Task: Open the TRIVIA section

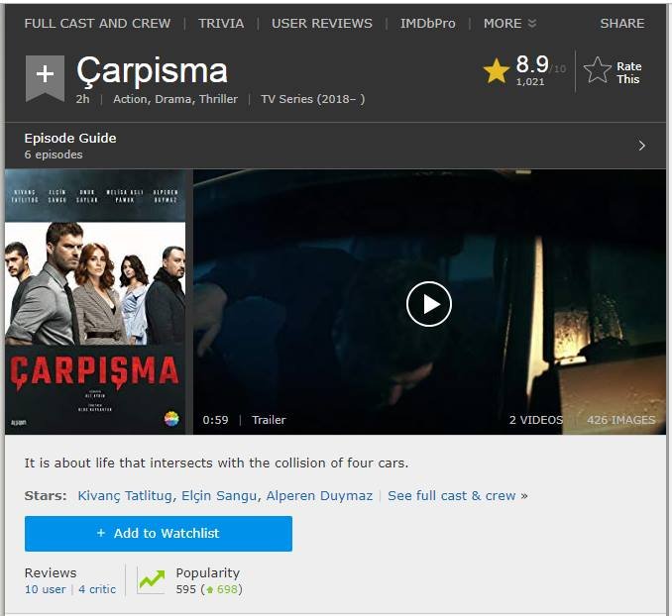Action: point(221,23)
